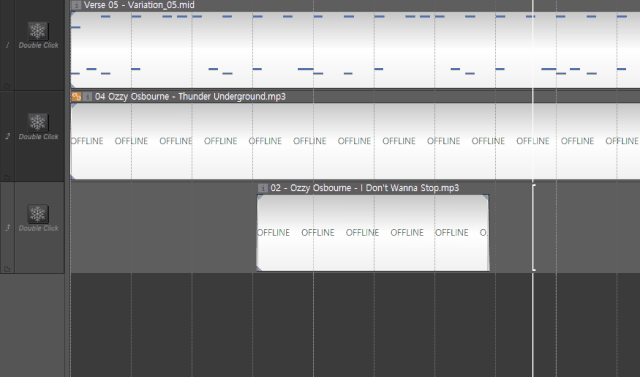This screenshot has height=377, width=640.
Task: Click the snowflake freeze icon on track 2
Action: coord(38,122)
